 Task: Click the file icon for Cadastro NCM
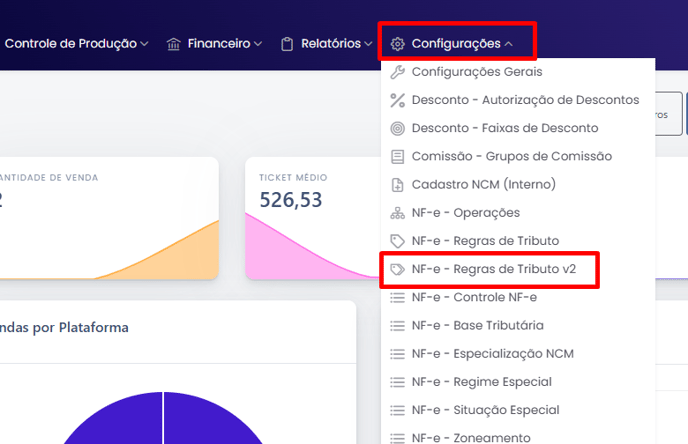397,185
